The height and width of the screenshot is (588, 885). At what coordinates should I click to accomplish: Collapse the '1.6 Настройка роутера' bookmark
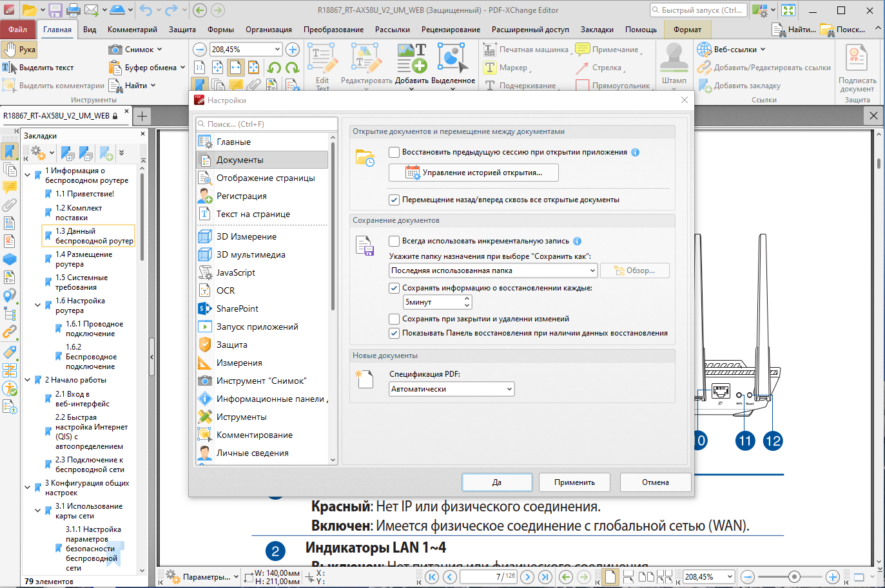(36, 304)
